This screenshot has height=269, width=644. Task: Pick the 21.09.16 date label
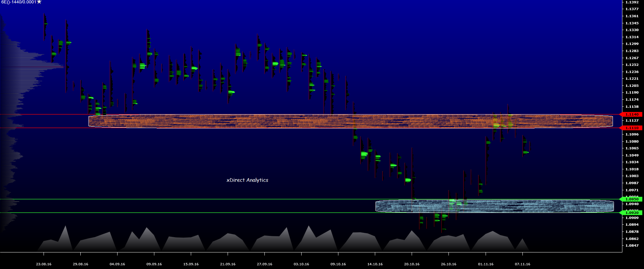click(x=228, y=264)
